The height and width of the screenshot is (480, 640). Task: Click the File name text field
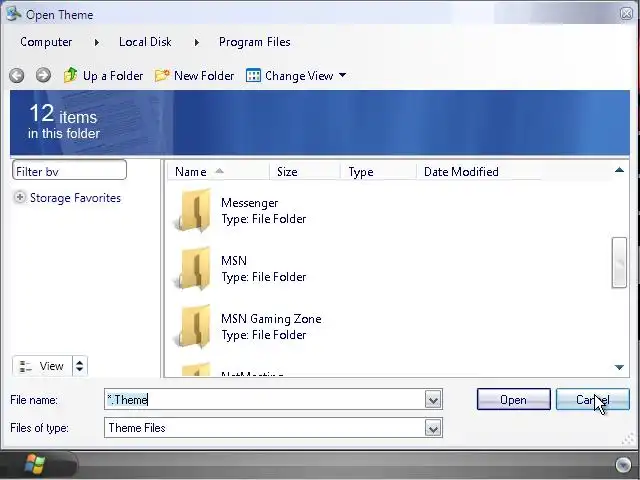coord(264,400)
